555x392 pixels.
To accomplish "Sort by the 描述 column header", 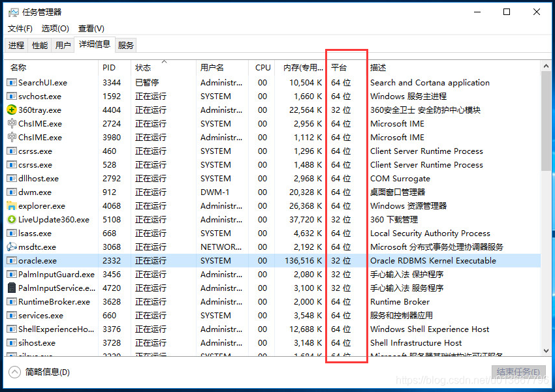I will tap(454, 68).
